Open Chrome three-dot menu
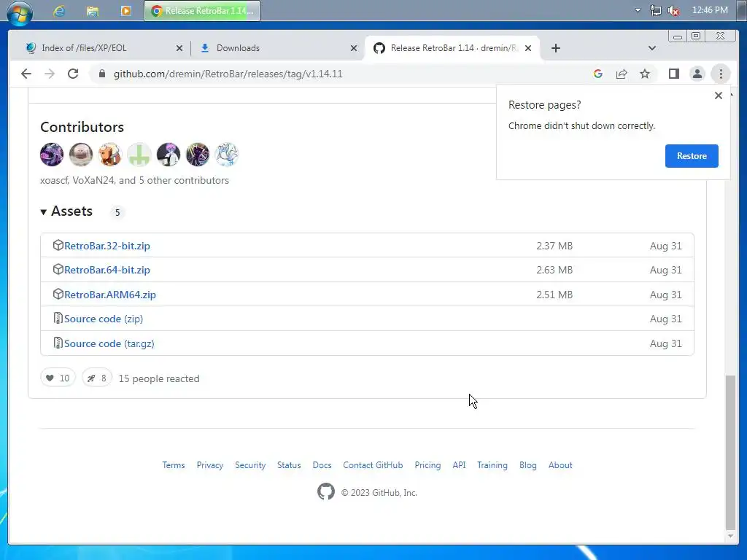Viewport: 747px width, 560px height. [721, 74]
